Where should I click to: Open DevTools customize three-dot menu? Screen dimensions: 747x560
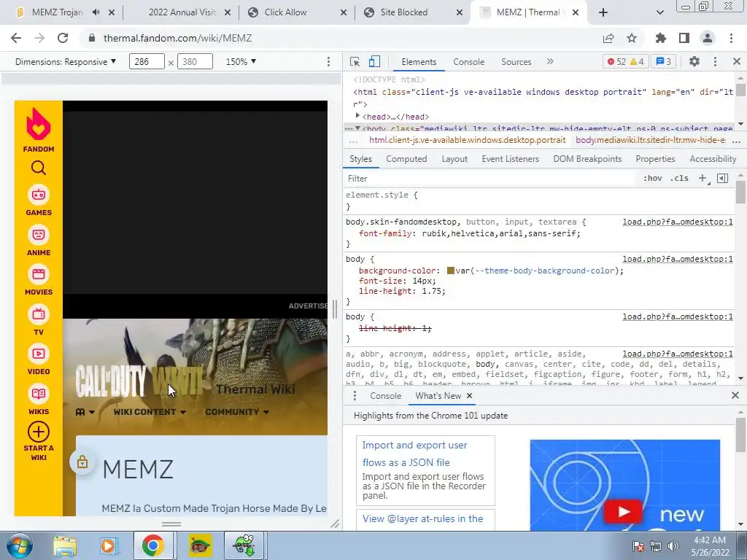point(715,61)
